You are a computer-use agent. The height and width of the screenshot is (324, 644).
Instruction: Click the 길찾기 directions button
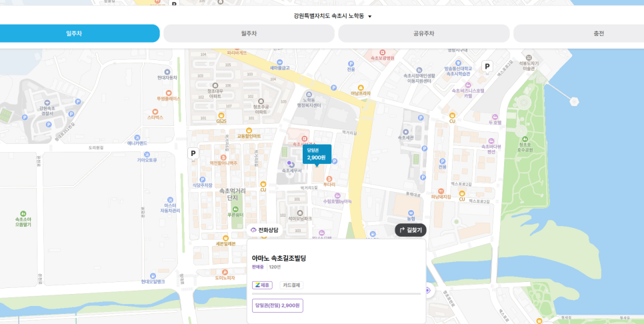pos(411,231)
